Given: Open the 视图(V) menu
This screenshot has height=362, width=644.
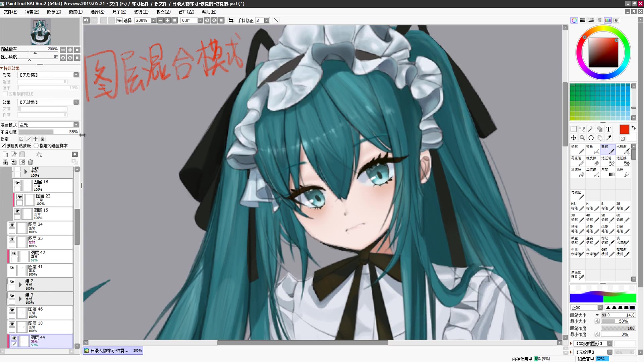Looking at the screenshot, I should pyautogui.click(x=163, y=12).
